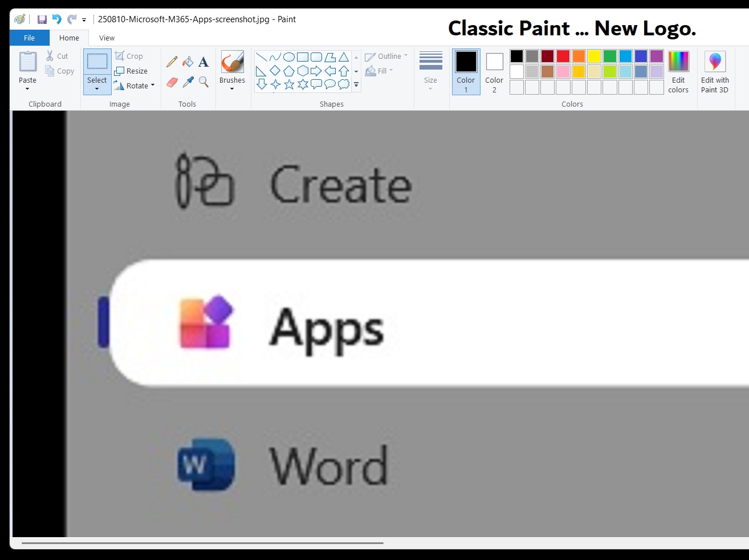Open Edit colors dialog

(x=678, y=72)
